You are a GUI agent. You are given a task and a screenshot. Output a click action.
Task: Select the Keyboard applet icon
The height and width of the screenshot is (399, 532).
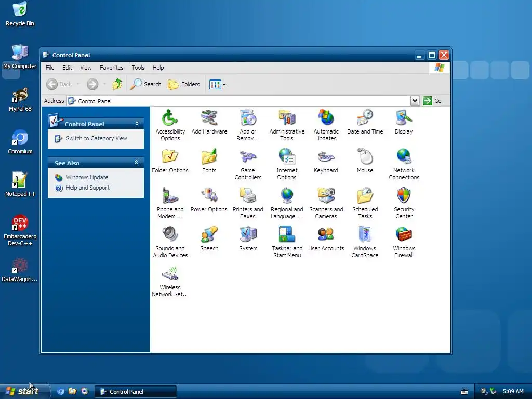click(x=326, y=157)
